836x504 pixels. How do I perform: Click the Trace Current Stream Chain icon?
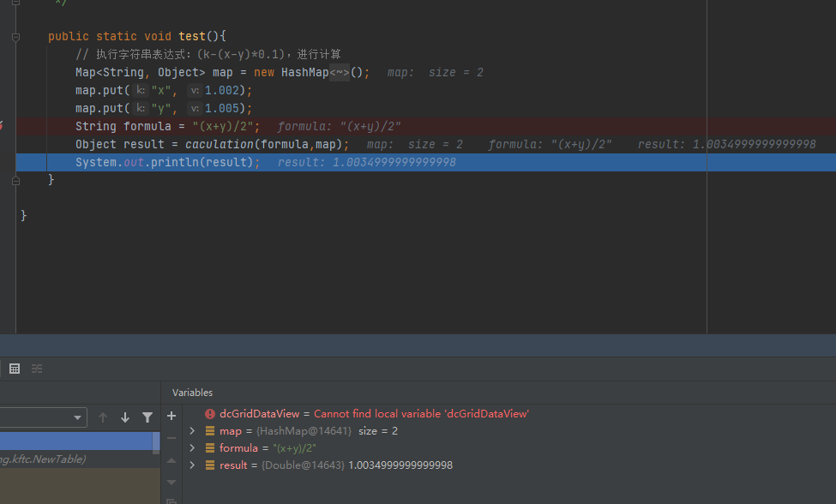[x=37, y=369]
